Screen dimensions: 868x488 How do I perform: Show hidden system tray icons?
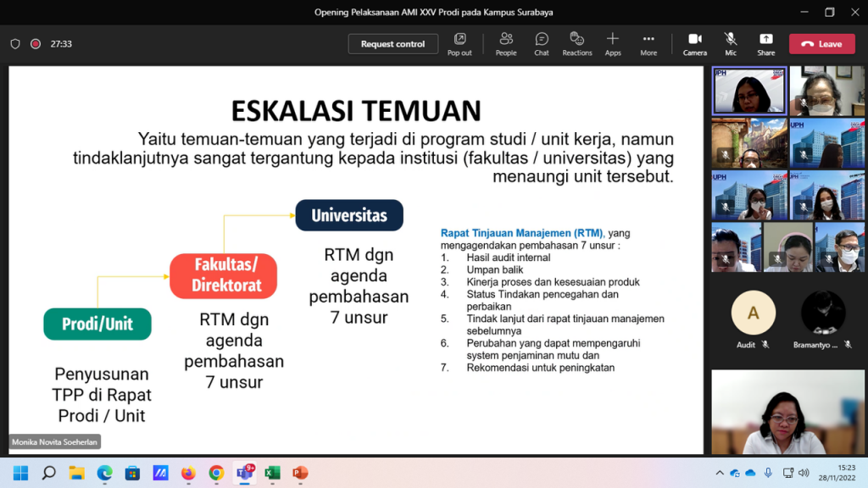(x=720, y=473)
